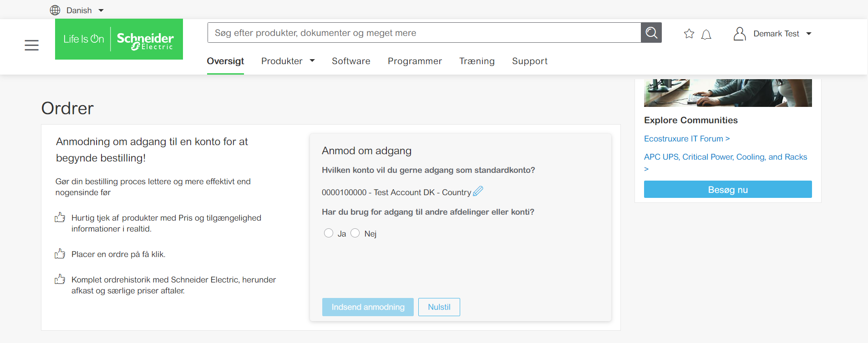Click the Besøg nu button
The width and height of the screenshot is (868, 343).
pos(728,189)
